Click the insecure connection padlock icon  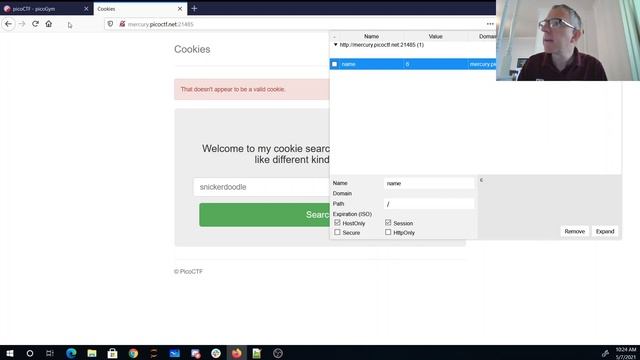(x=122, y=24)
